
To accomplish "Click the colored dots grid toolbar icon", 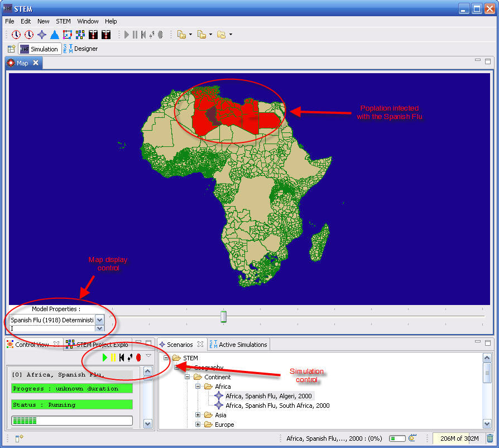I will [x=80, y=35].
